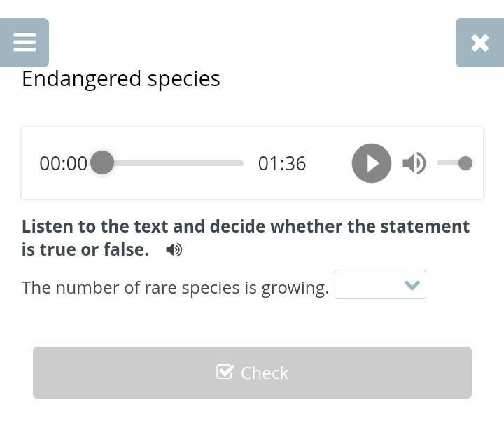Viewport: 504px width, 421px height.
Task: Seek to the end of the audio progress bar
Action: [x=241, y=163]
